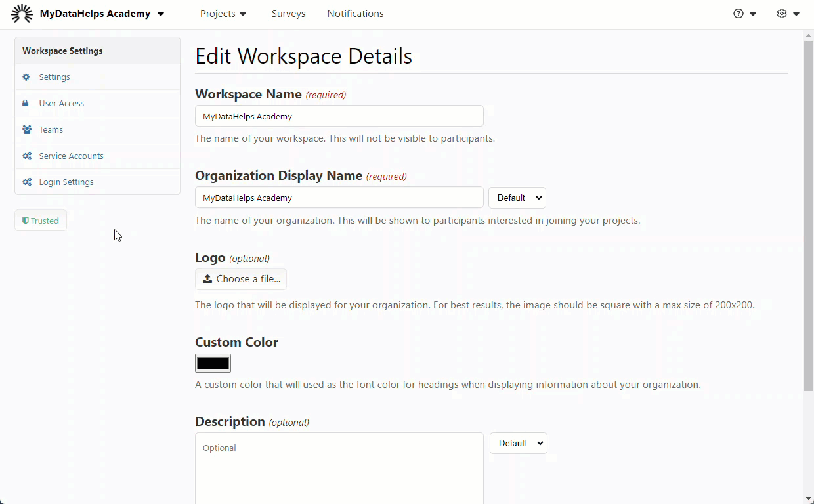Image resolution: width=814 pixels, height=504 pixels.
Task: Click the shield icon in Trusted badge
Action: [26, 221]
